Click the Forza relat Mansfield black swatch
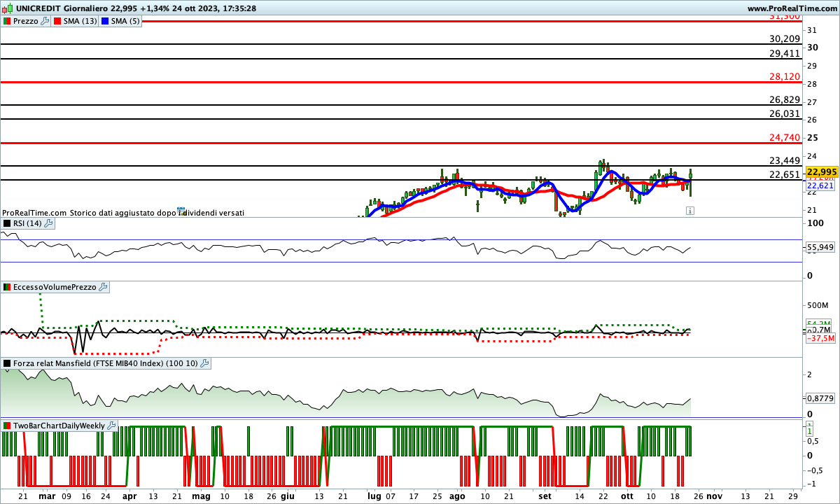 coord(7,363)
